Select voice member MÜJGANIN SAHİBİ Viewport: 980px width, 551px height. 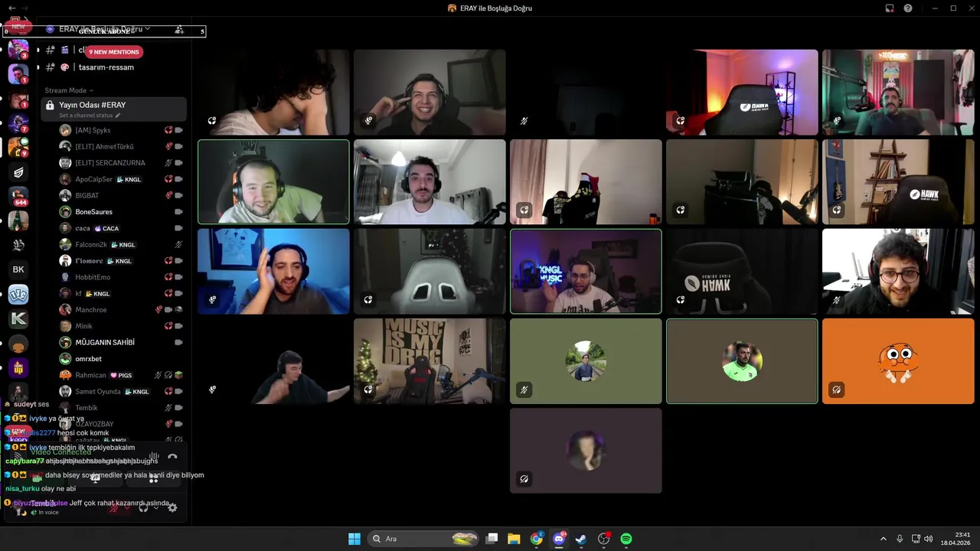click(121, 343)
